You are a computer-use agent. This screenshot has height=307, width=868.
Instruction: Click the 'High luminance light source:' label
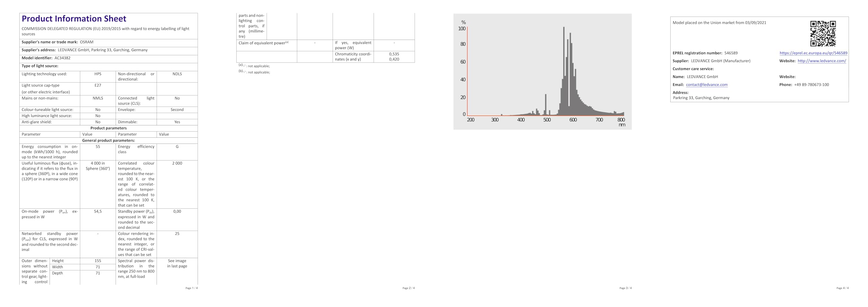47,116
